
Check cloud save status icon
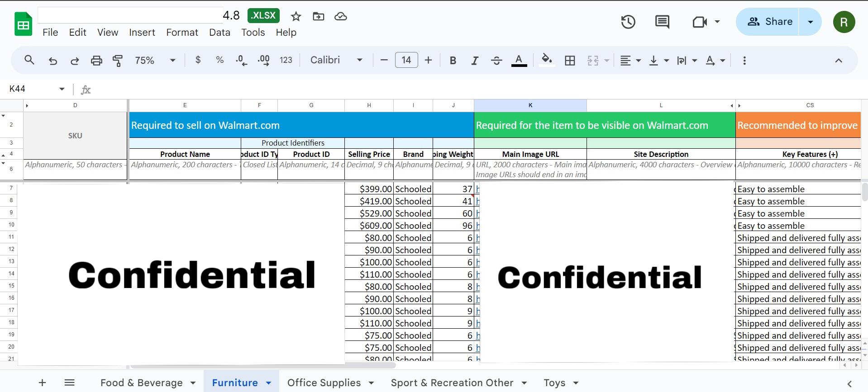pos(340,17)
